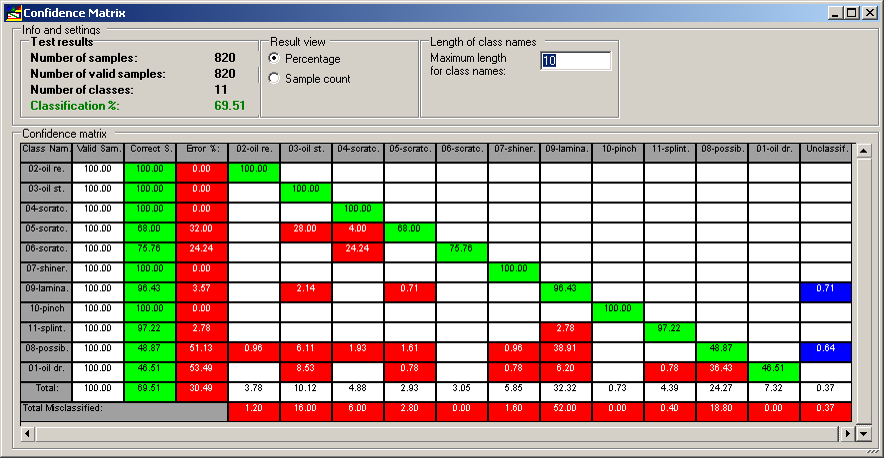Click the 'Valid Sam.' column header

[x=98, y=152]
